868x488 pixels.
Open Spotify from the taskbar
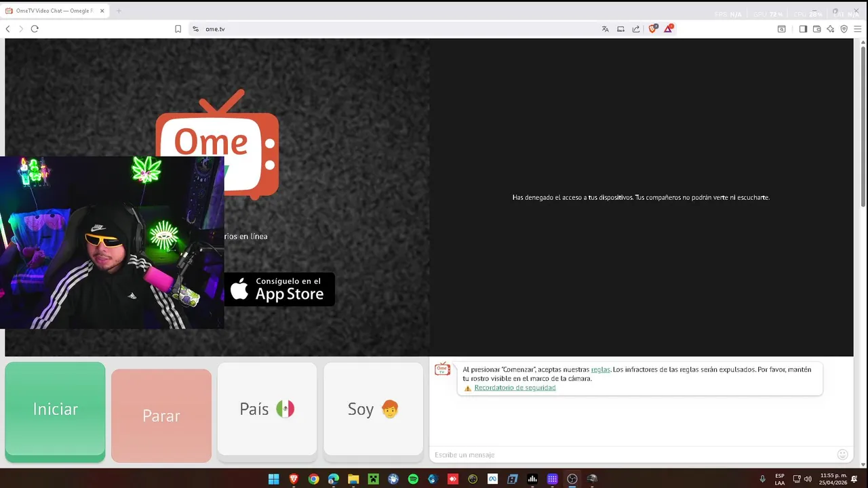click(x=413, y=479)
